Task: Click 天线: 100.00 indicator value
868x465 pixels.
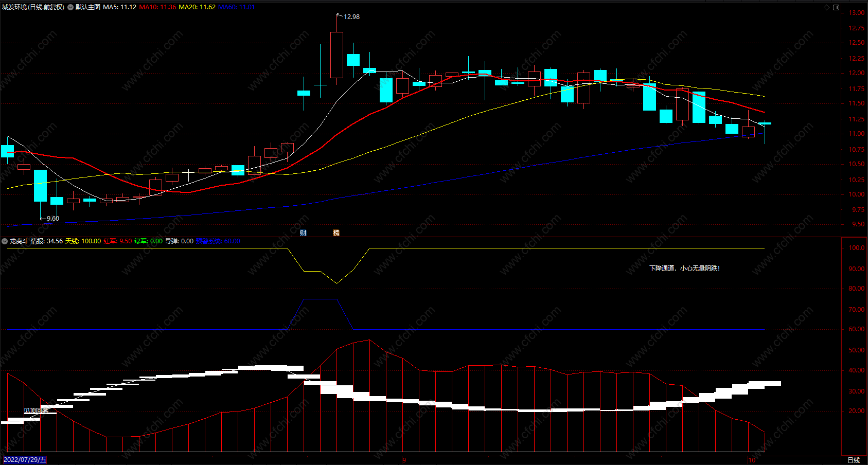Action: pos(83,241)
